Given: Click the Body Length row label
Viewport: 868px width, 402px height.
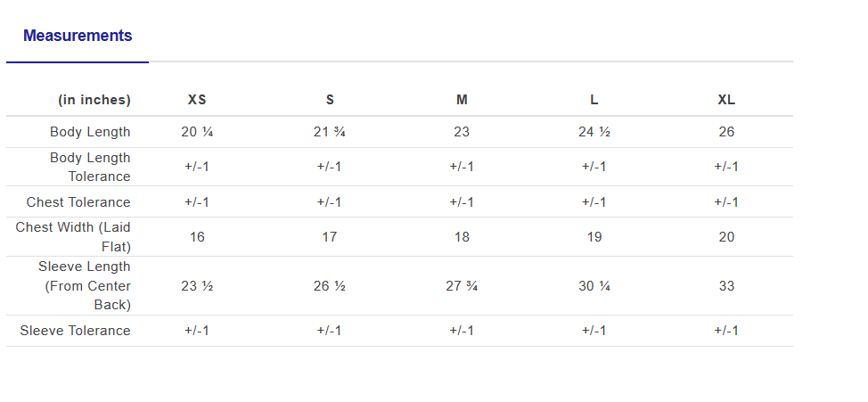Looking at the screenshot, I should click(x=90, y=132).
